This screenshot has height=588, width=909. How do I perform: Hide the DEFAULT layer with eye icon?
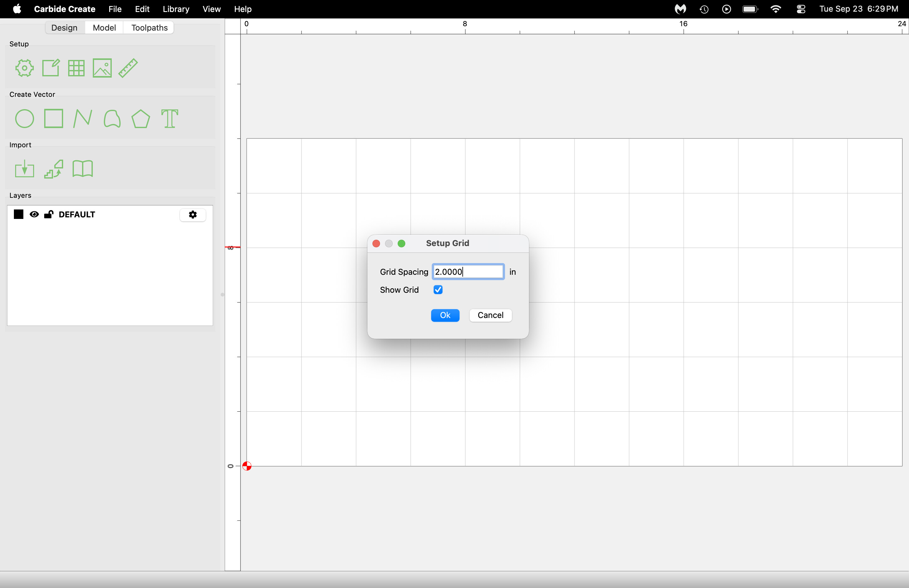click(34, 215)
